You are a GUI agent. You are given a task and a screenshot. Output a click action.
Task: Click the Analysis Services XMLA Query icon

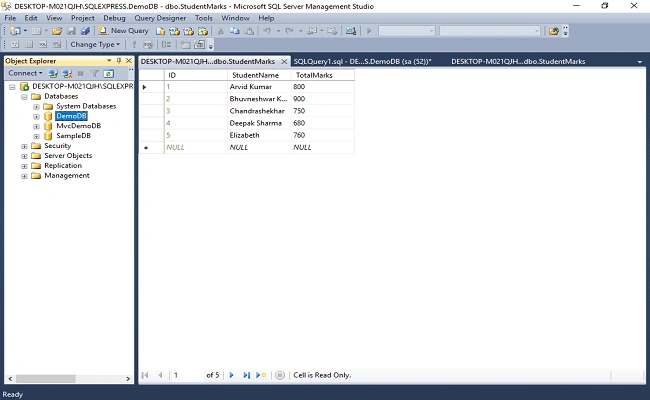pos(203,31)
